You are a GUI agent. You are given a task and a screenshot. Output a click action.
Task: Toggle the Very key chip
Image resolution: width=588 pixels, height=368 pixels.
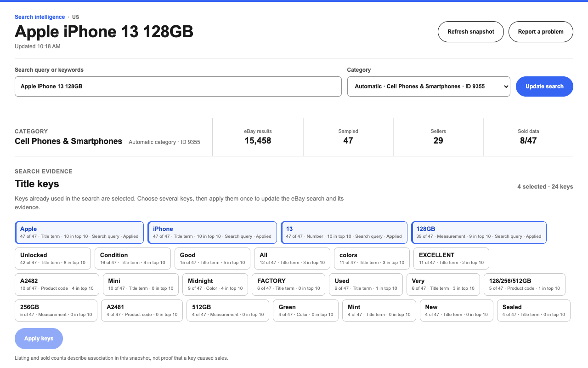pyautogui.click(x=443, y=284)
